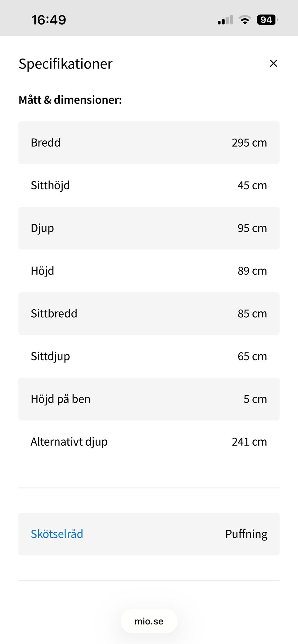
Task: Tap the Specifikationer heading
Action: point(65,64)
